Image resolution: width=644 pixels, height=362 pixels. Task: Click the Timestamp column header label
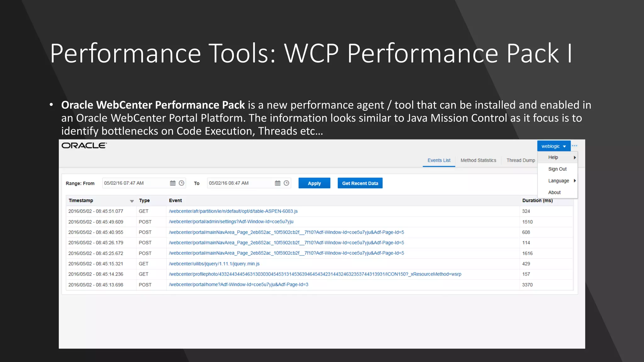81,200
